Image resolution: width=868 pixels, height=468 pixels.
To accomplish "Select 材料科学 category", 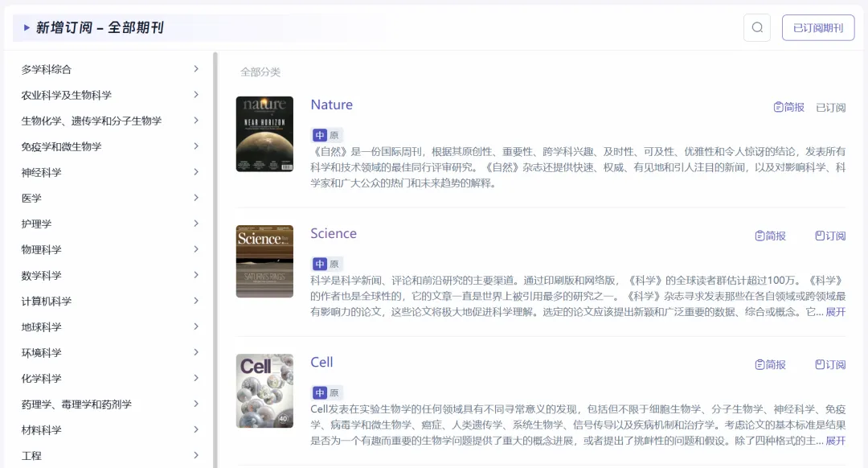I will [x=42, y=429].
